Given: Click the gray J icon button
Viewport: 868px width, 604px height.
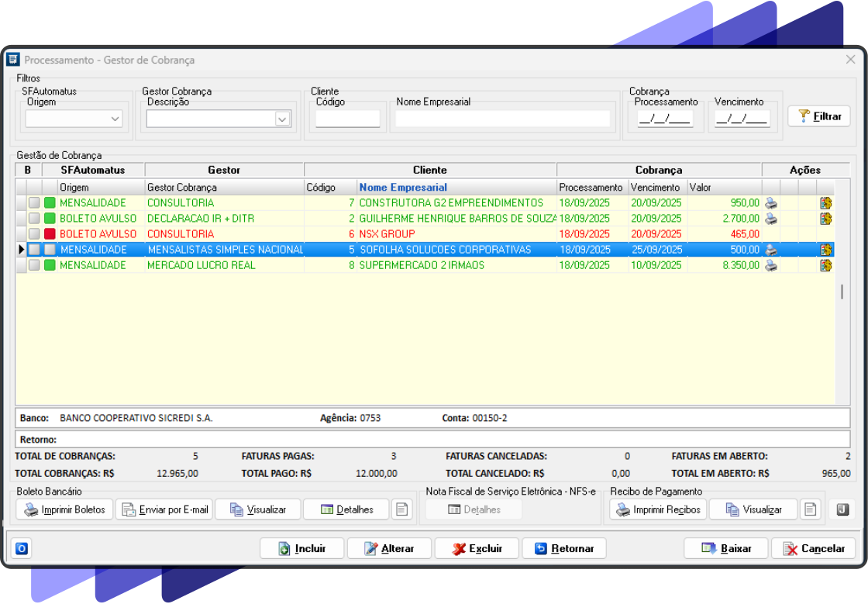Looking at the screenshot, I should click(x=842, y=509).
